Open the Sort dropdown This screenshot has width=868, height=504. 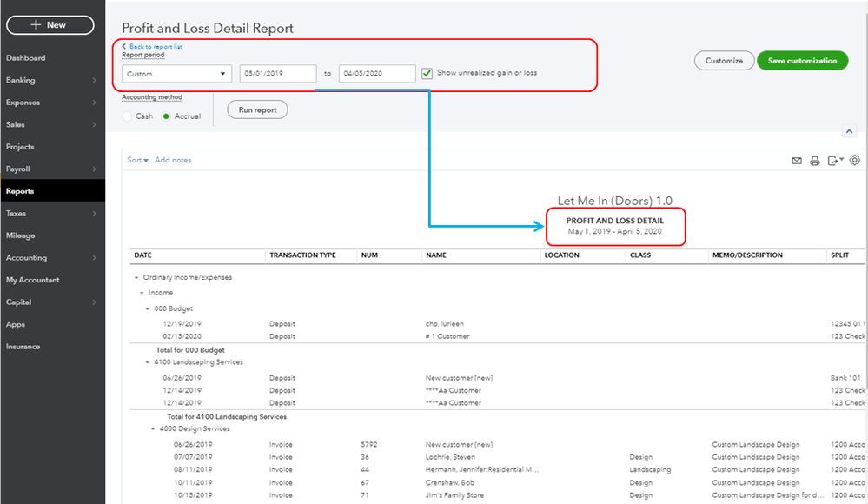[137, 161]
